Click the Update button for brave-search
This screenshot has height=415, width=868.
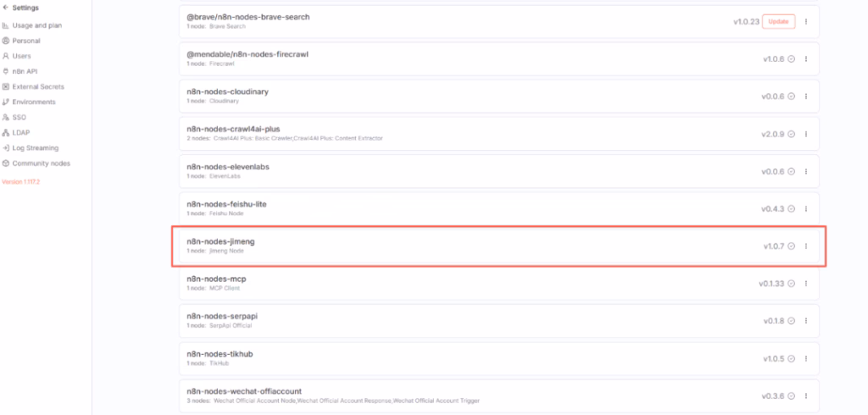coord(778,22)
